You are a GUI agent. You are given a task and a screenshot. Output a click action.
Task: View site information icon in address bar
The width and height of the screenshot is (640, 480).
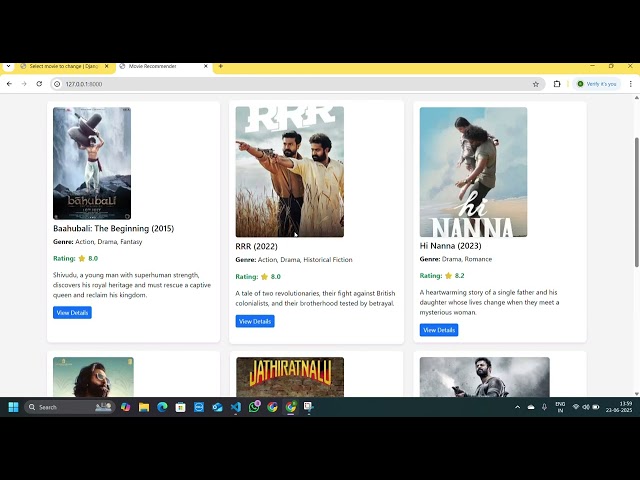pyautogui.click(x=57, y=84)
